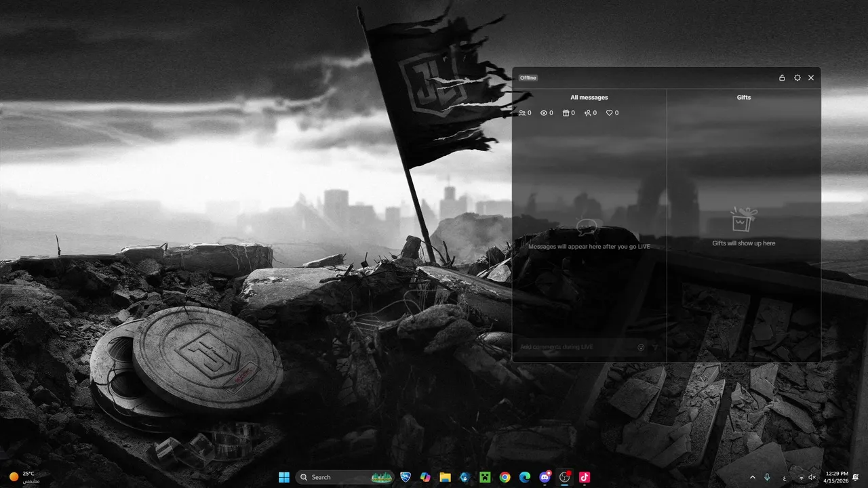This screenshot has width=868, height=488.
Task: Open File Explorer from the taskbar
Action: tap(445, 477)
